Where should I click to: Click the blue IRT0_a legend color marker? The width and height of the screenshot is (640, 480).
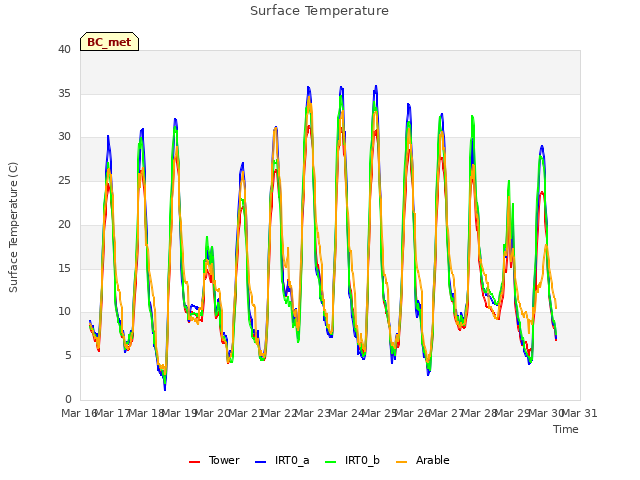click(260, 462)
